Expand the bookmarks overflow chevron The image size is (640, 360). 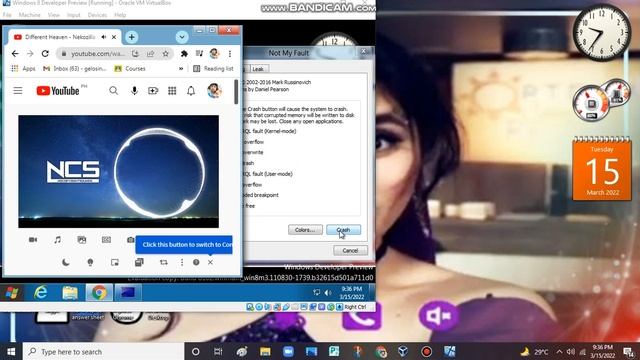click(181, 69)
